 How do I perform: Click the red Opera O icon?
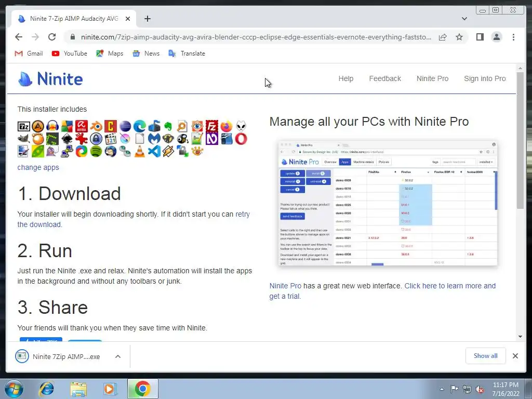point(241,139)
